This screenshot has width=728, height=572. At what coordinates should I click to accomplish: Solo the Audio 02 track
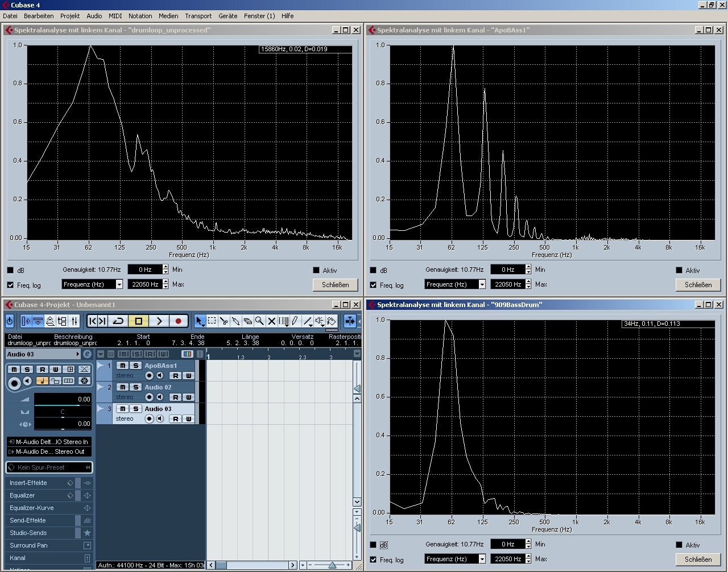click(136, 387)
